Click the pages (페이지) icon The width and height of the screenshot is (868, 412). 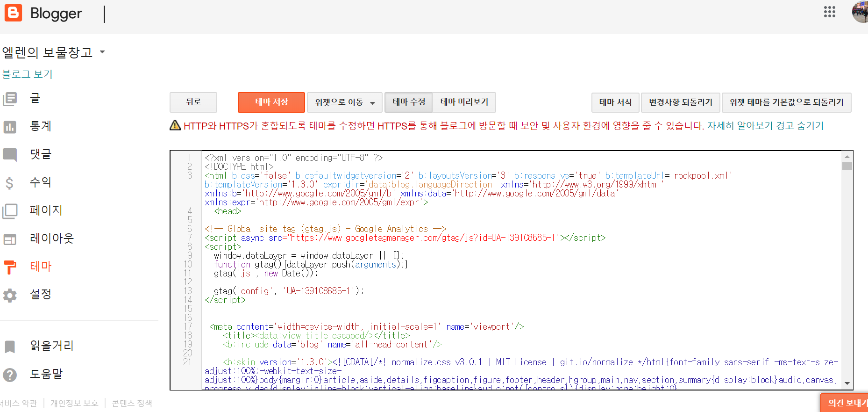coord(10,211)
